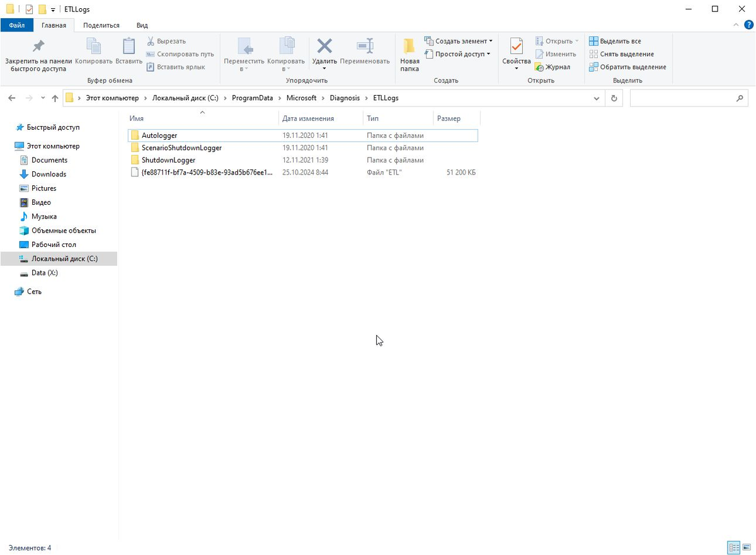
Task: Click the Вставить paste button
Action: click(129, 52)
